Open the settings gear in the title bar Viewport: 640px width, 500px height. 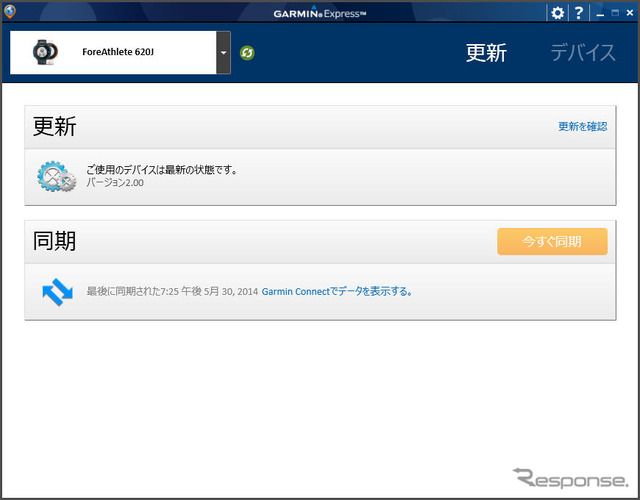(557, 13)
